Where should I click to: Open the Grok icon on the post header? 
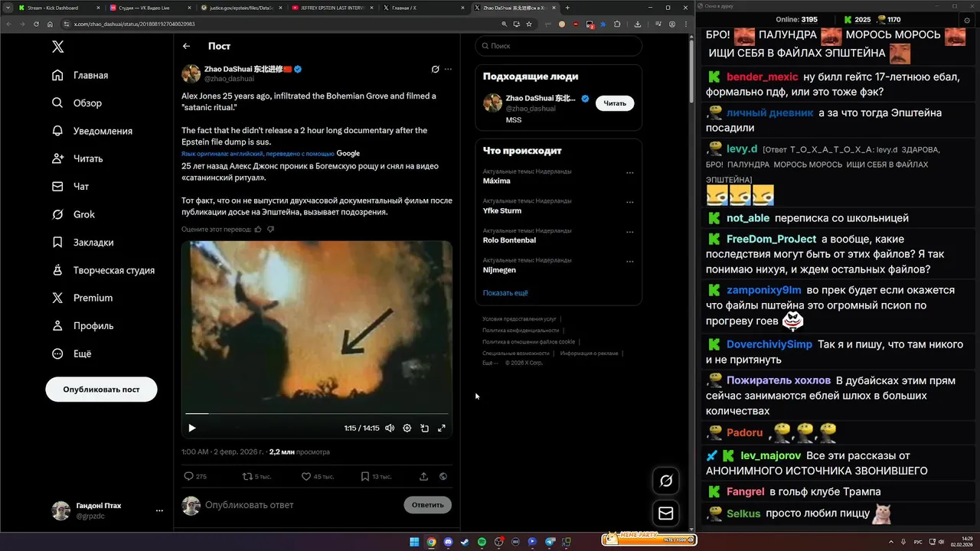[435, 69]
